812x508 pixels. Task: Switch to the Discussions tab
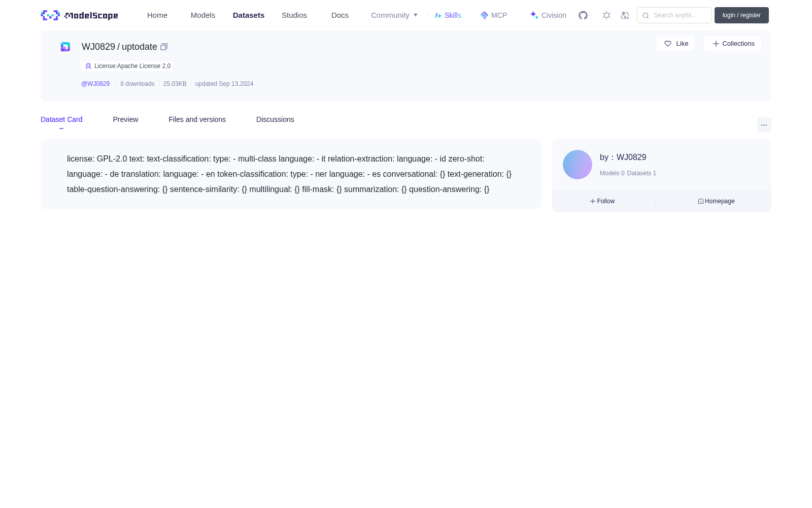pyautogui.click(x=275, y=119)
